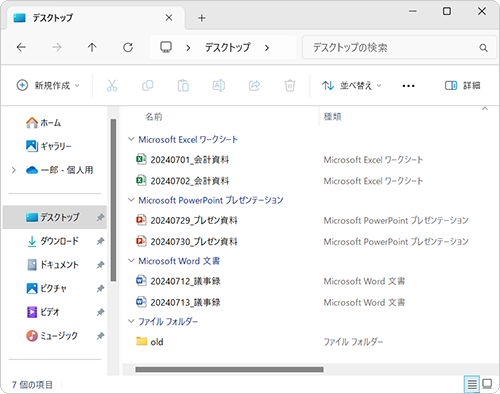Image resolution: width=500 pixels, height=394 pixels.
Task: Open 一郎 - 個人用 OneDrive
Action: (x=59, y=170)
